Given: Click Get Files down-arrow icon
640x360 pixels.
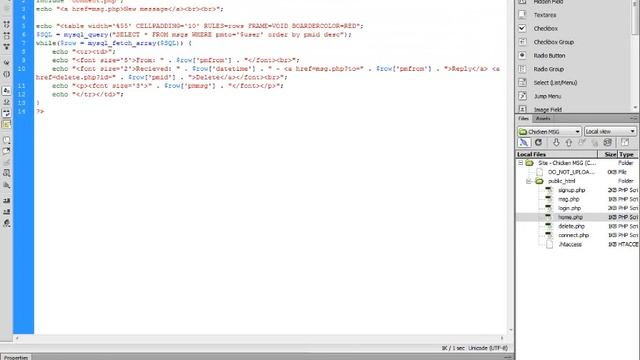Looking at the screenshot, I should (x=556, y=142).
